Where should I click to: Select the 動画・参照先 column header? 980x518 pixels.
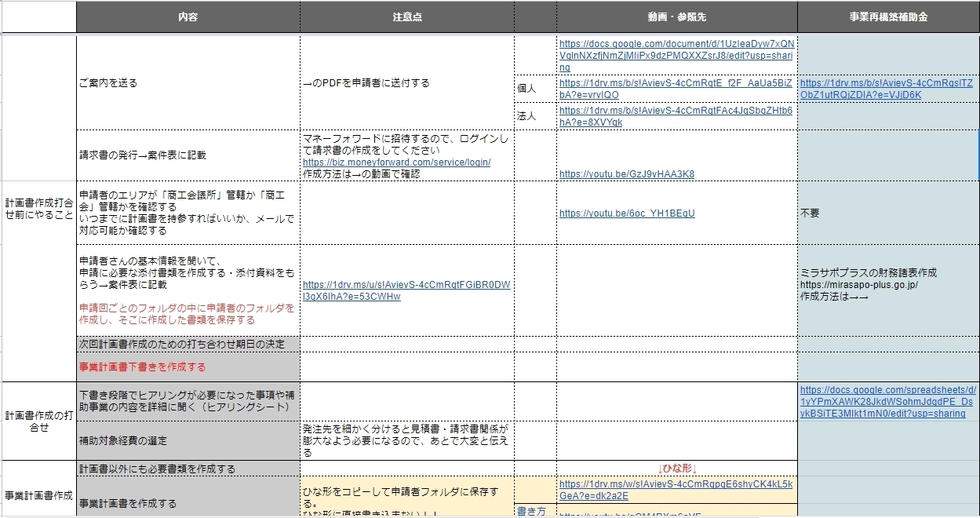point(677,17)
